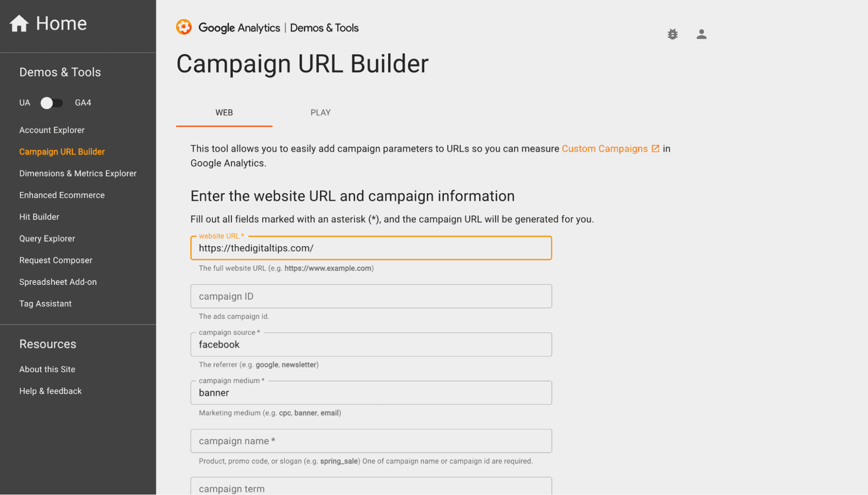Go to Enhanced Ecommerce
This screenshot has width=868, height=495.
(x=62, y=195)
